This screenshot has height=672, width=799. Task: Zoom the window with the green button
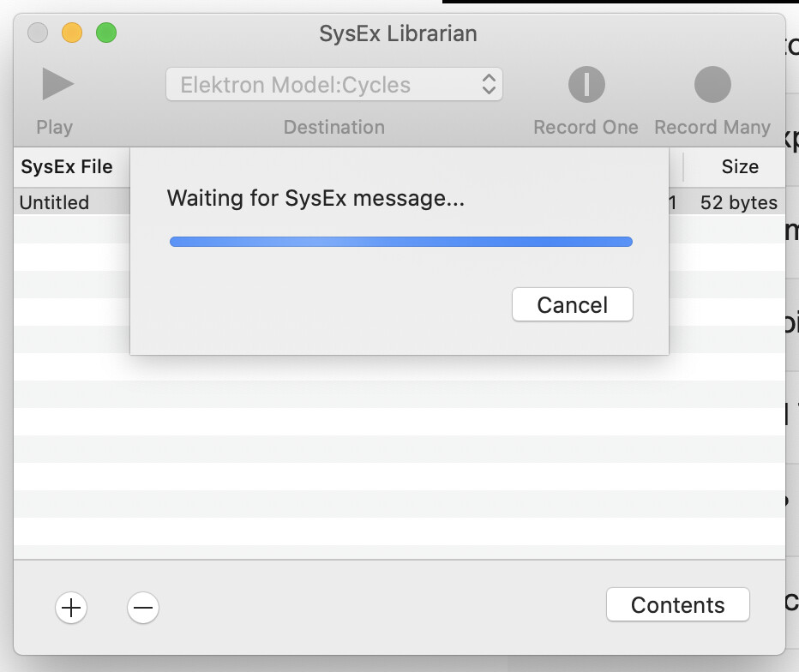click(106, 33)
